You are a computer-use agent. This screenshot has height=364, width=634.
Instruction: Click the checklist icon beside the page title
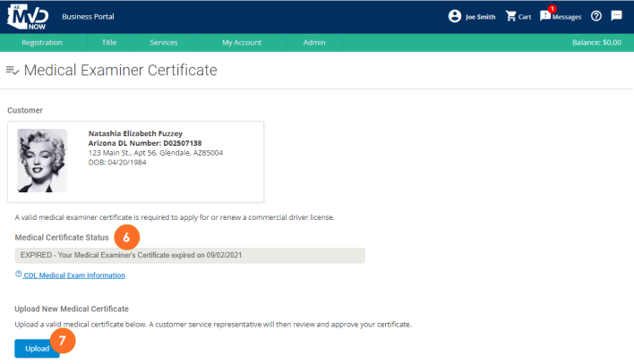tap(13, 70)
